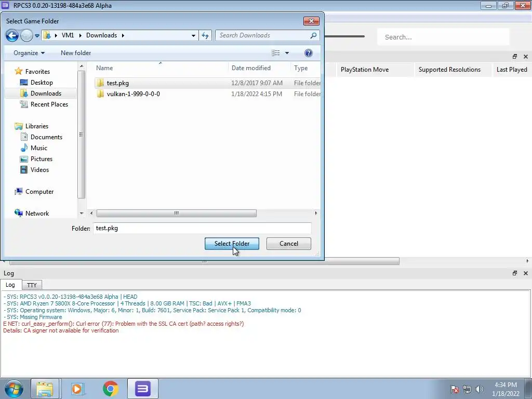This screenshot has height=399, width=532.
Task: Open the recent locations dropdown arrow
Action: click(37, 36)
